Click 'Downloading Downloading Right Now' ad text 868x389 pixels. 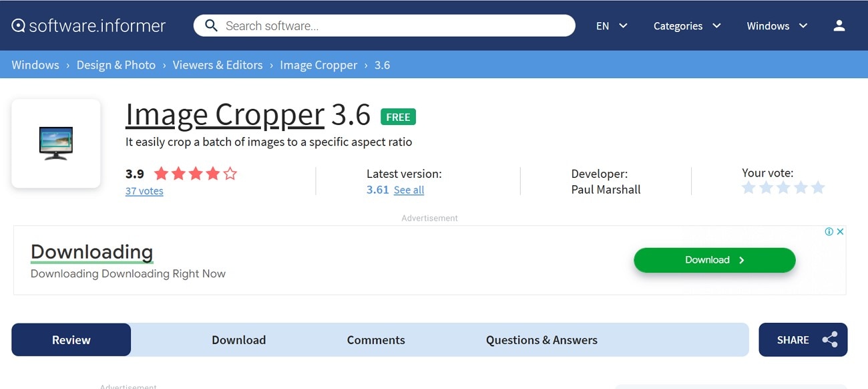(x=128, y=273)
